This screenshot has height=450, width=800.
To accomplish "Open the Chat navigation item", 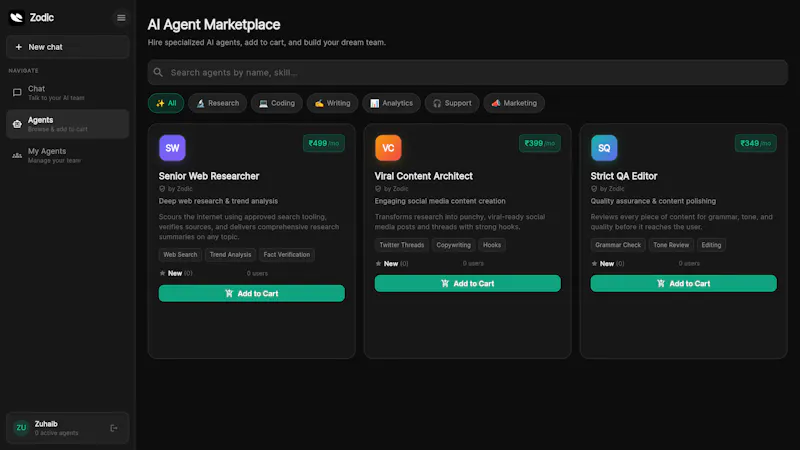I will (x=67, y=93).
